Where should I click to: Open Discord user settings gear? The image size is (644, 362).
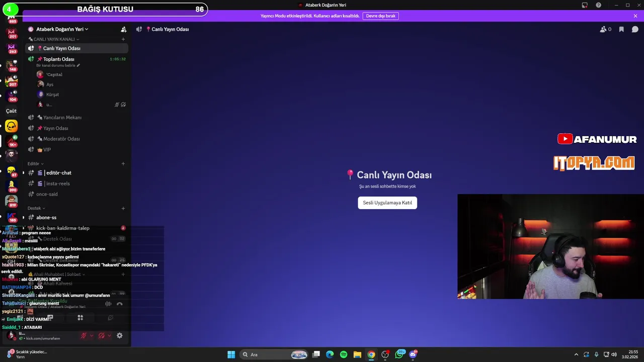click(120, 335)
